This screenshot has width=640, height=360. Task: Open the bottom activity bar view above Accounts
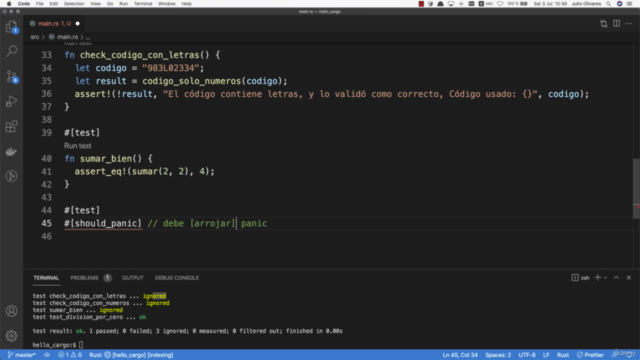[11, 176]
